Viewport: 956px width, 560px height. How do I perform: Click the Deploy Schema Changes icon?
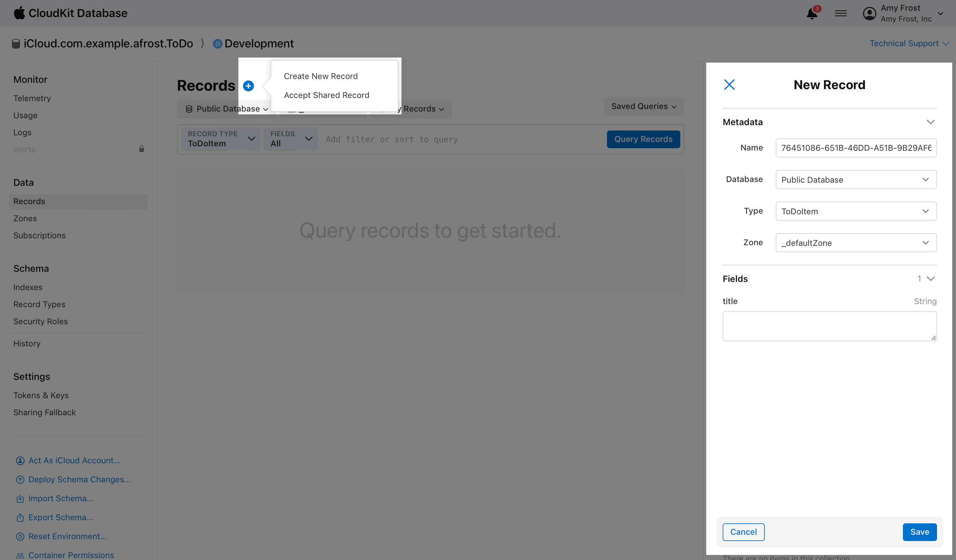[20, 479]
